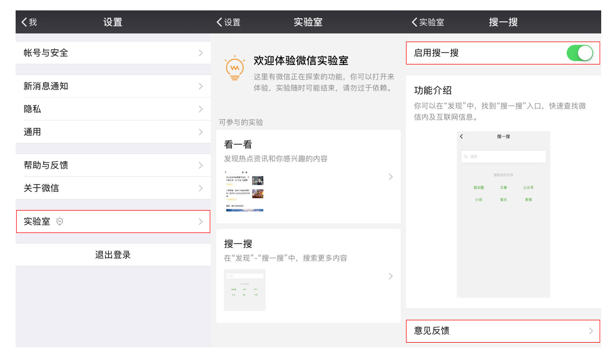This screenshot has width=609, height=364.
Task: Open 通用 settings row
Action: [113, 132]
